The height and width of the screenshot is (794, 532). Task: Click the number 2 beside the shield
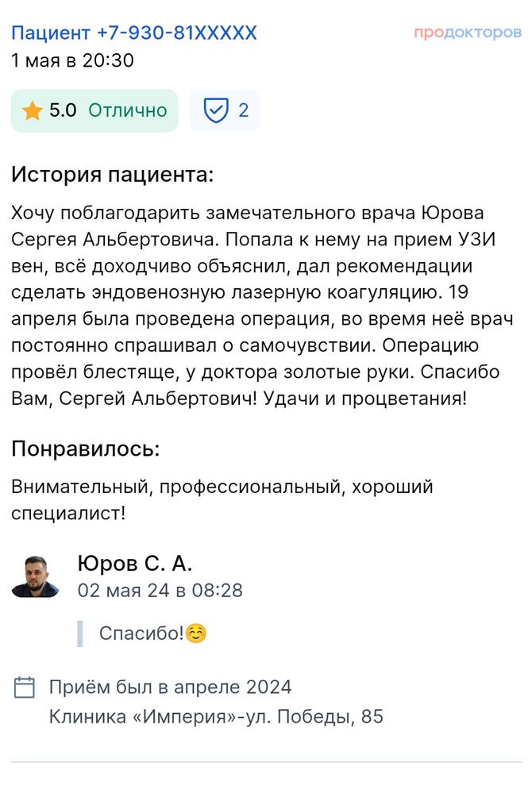(244, 111)
